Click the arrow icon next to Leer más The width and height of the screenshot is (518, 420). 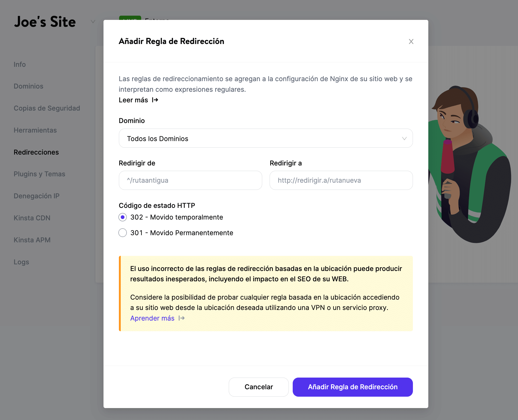pyautogui.click(x=155, y=100)
